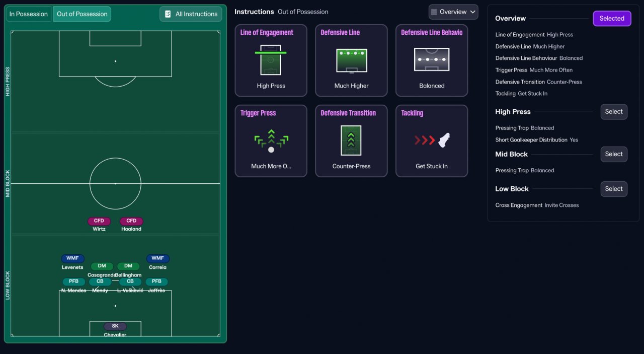
Task: Click the Pressing Trap row under High Press
Action: (x=525, y=128)
